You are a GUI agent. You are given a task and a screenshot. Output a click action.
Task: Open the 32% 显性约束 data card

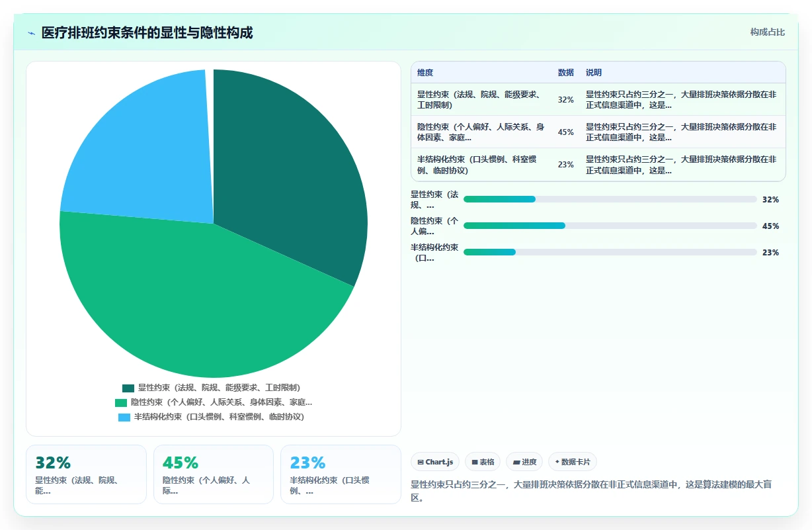tap(86, 474)
